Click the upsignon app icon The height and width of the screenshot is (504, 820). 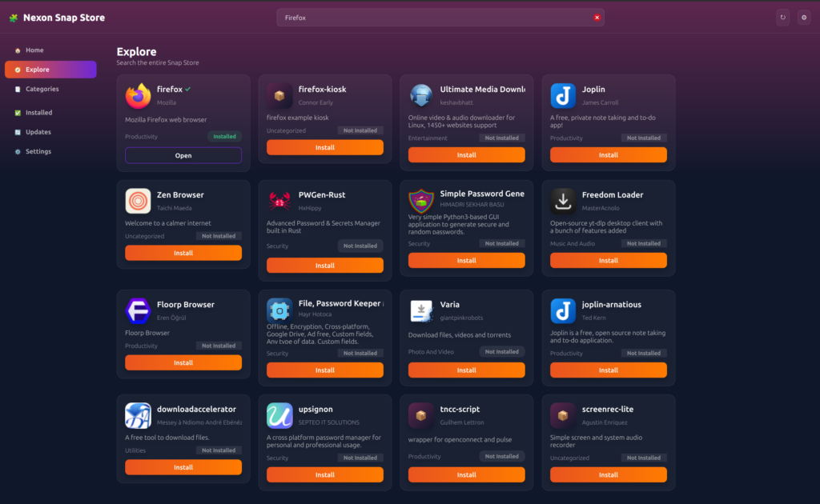coord(279,415)
